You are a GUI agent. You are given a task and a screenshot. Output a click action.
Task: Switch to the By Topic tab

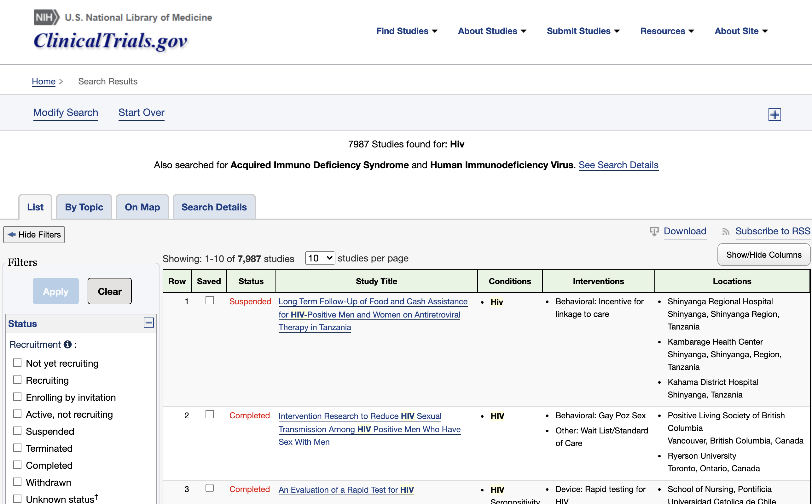(84, 207)
